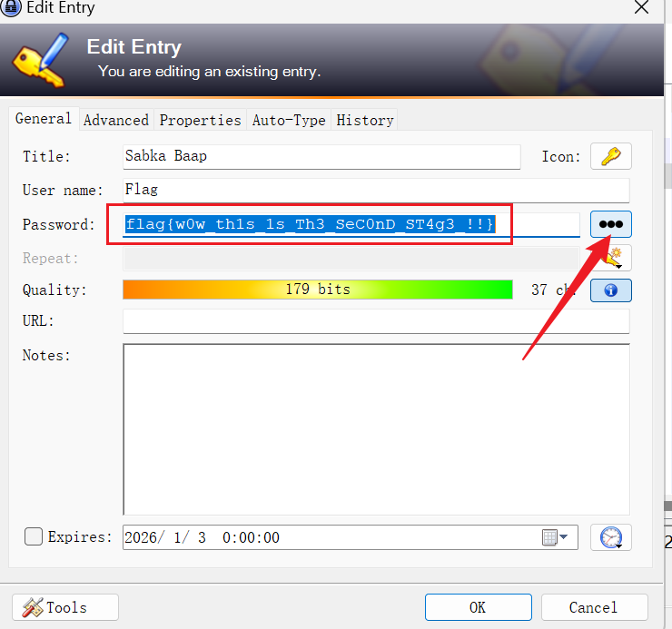Screen dimensions: 672x629
Task: Click into the Title field
Action: (x=321, y=156)
